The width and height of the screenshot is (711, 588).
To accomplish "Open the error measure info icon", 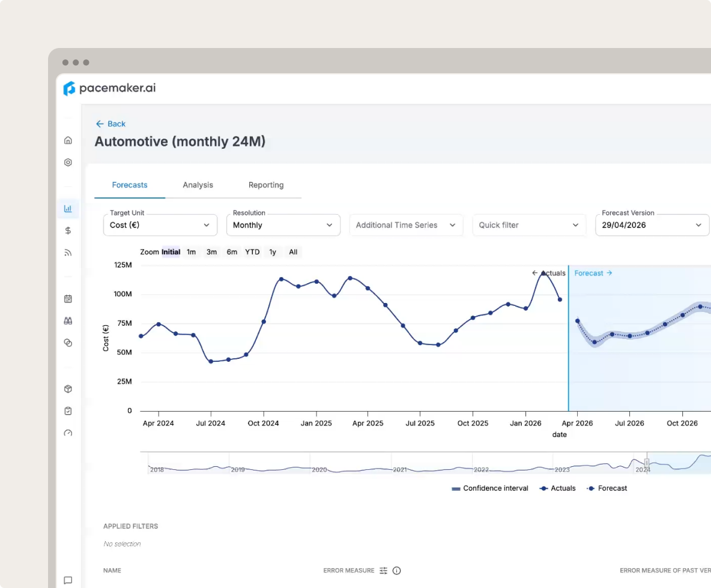I will 397,571.
